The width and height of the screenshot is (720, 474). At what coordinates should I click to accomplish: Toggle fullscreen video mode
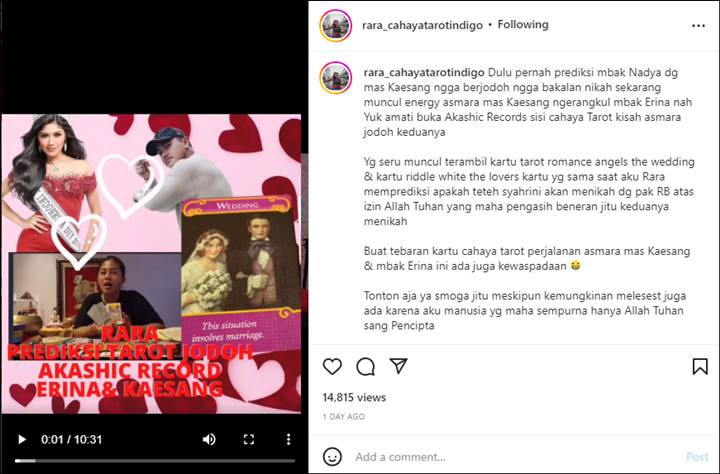(249, 440)
